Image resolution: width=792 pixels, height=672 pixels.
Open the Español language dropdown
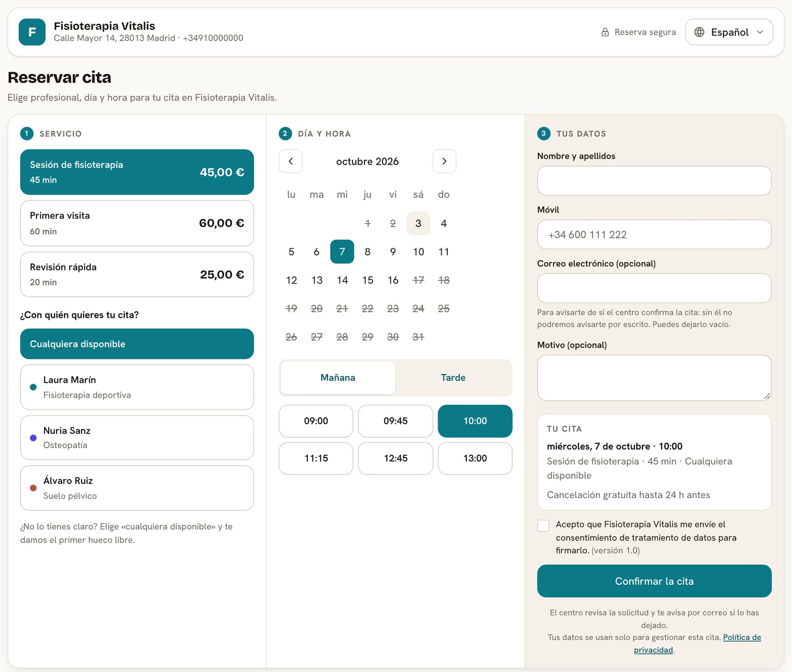click(729, 32)
